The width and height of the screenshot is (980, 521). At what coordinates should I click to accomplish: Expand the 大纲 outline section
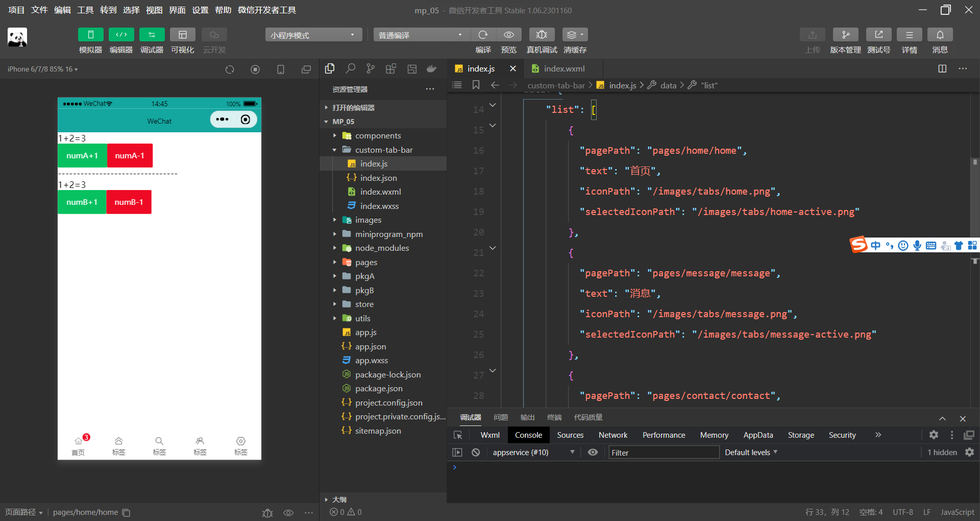[x=383, y=500]
